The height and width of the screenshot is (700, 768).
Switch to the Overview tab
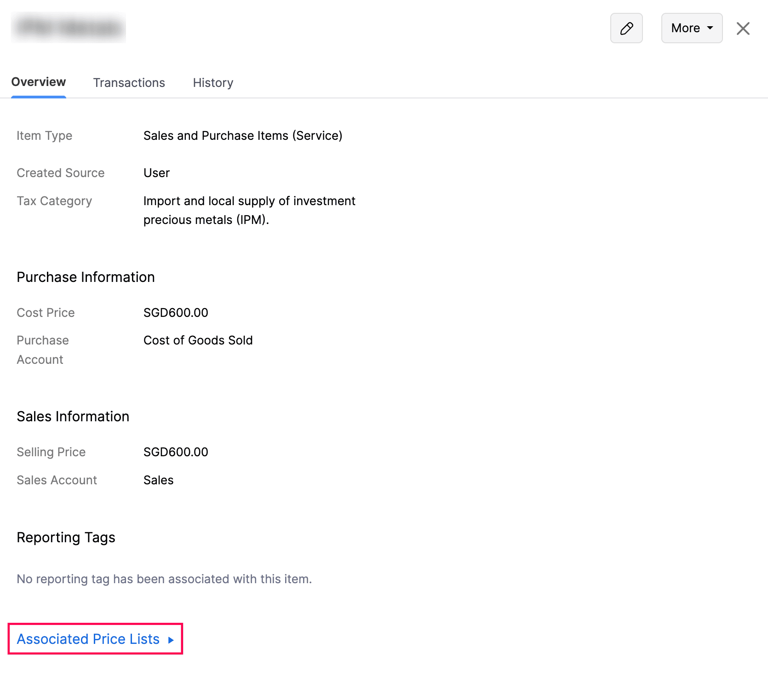(39, 82)
